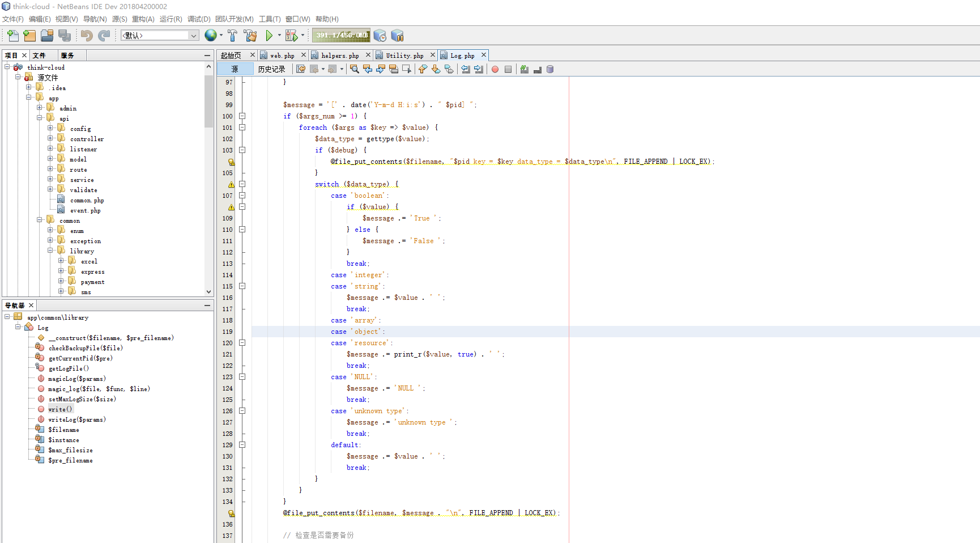Image resolution: width=980 pixels, height=543 pixels.
Task: Click the Stop Macro Recording square icon
Action: tap(508, 69)
